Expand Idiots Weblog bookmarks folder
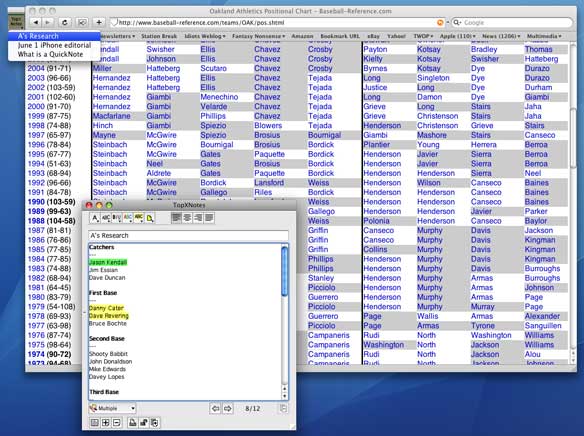 pos(205,36)
